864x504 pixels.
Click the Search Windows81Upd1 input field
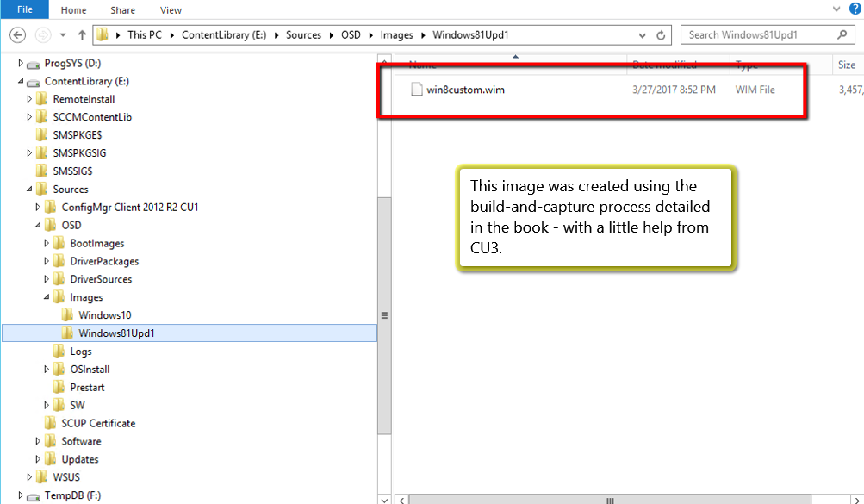758,35
